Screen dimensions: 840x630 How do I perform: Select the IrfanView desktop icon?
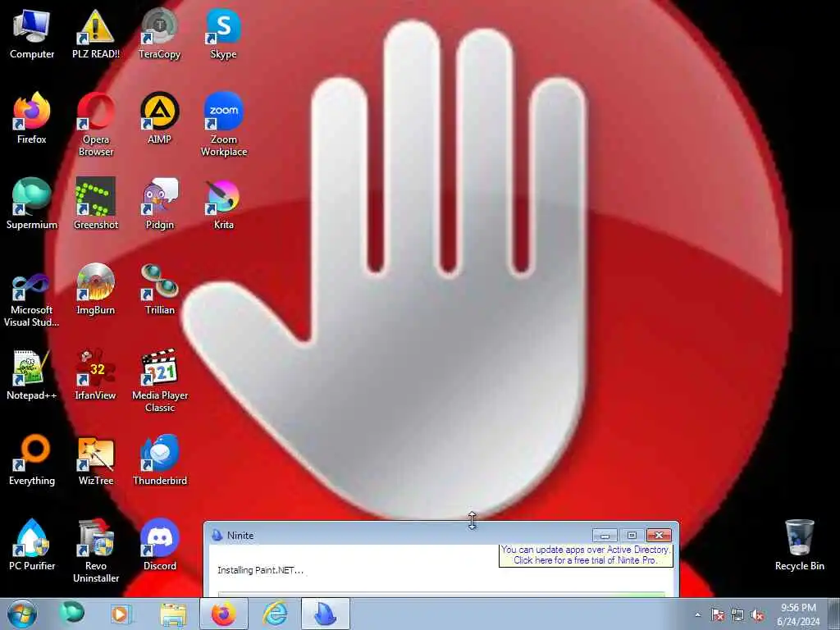(95, 375)
